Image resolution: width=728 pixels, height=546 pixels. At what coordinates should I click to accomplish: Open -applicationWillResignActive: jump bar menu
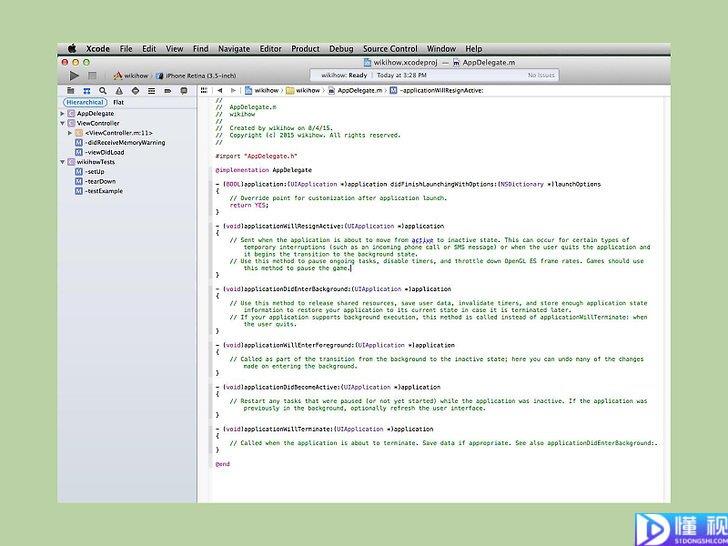pyautogui.click(x=436, y=91)
